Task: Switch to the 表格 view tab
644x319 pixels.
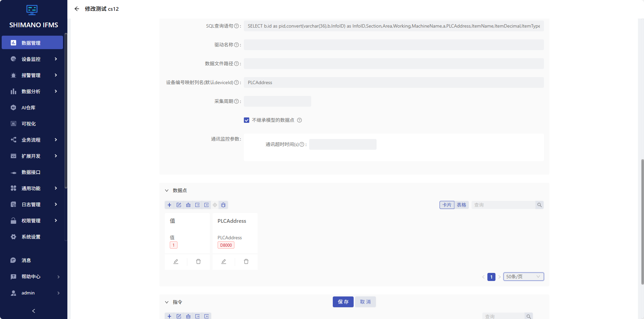Action: tap(461, 205)
